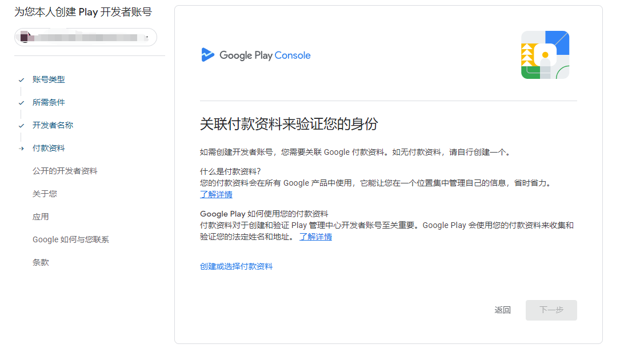Click 创建或选择付款资料 link
The width and height of the screenshot is (644, 360).
[x=236, y=266]
